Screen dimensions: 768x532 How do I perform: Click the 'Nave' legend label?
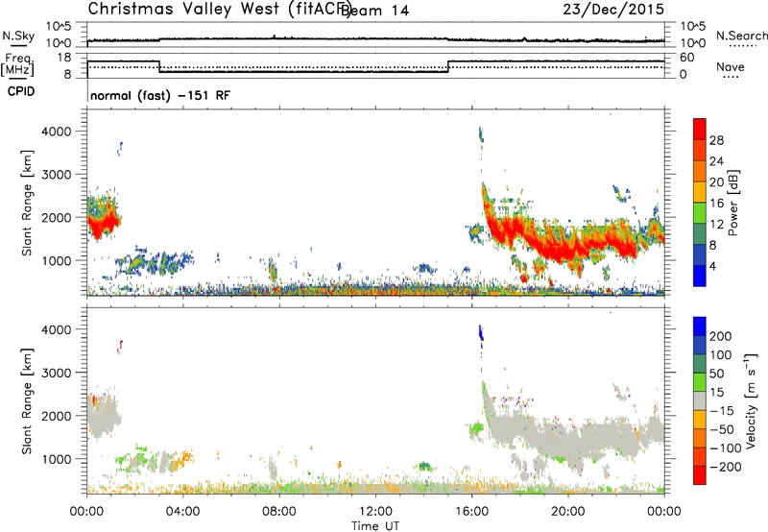pos(730,66)
